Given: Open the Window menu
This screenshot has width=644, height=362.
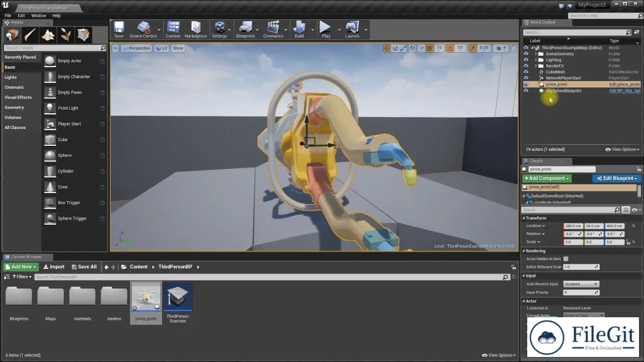Looking at the screenshot, I should pos(39,16).
